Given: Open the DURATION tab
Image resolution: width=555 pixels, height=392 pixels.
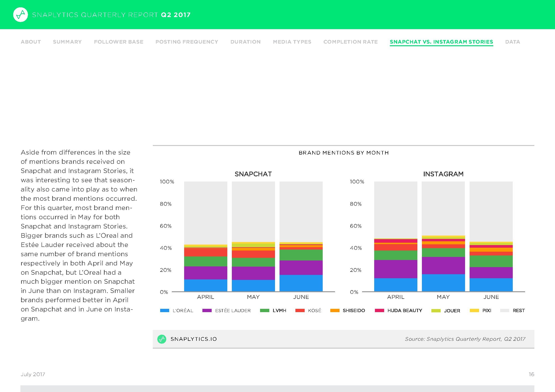Looking at the screenshot, I should pyautogui.click(x=246, y=42).
